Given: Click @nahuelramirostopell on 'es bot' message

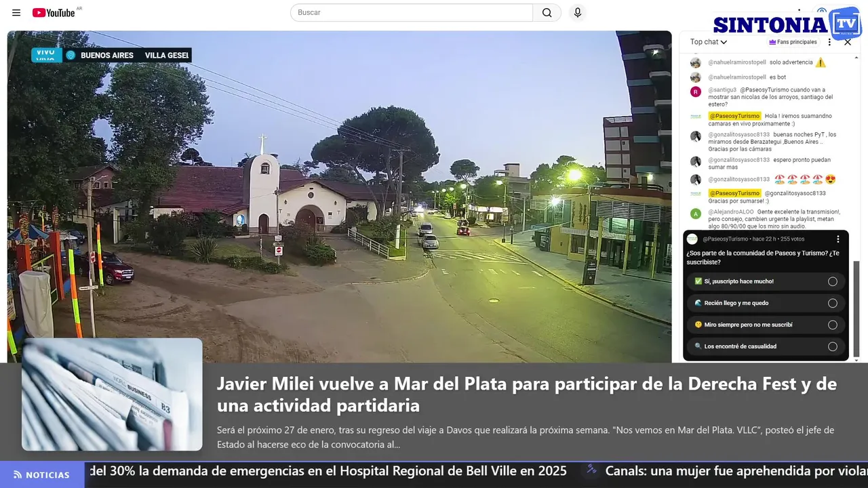Looking at the screenshot, I should coord(737,77).
